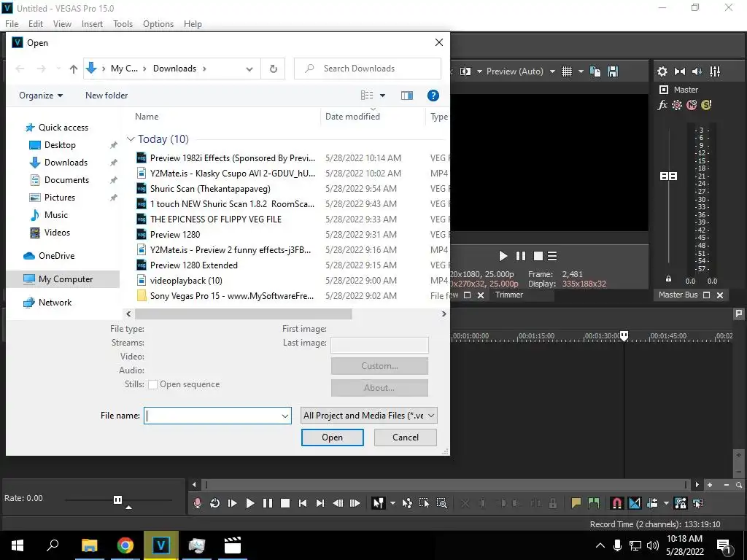
Task: Click New folder in the Open dialog
Action: 107,96
